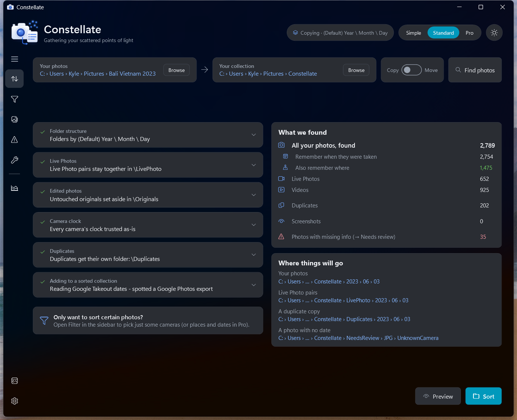The height and width of the screenshot is (420, 517).
Task: Click the Sort button
Action: click(x=483, y=396)
